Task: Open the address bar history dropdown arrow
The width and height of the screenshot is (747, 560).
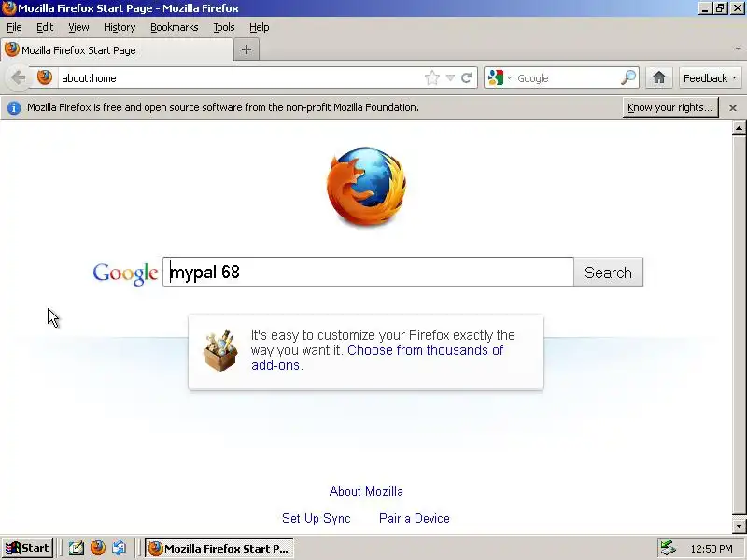Action: pyautogui.click(x=450, y=77)
